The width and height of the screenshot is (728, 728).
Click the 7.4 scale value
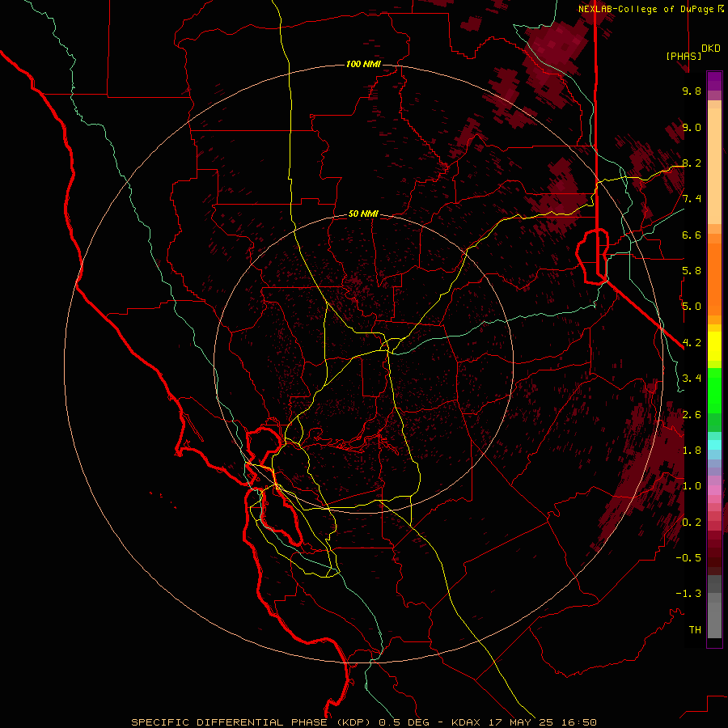692,199
